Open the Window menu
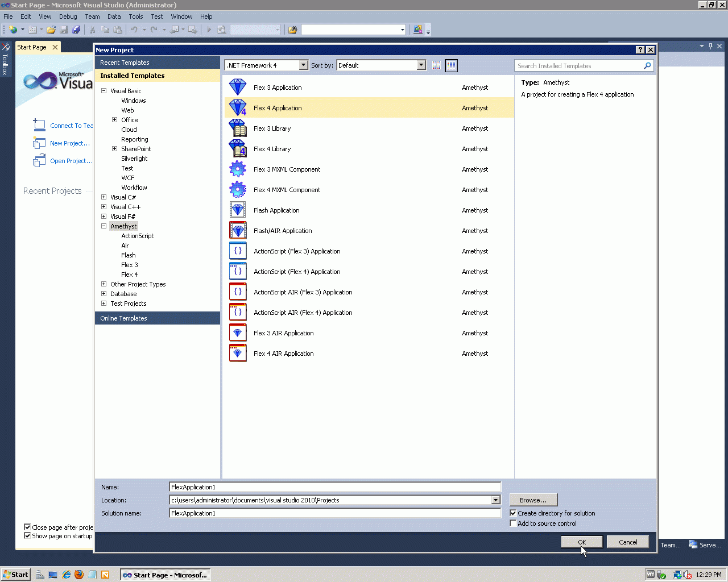The height and width of the screenshot is (582, 728). pos(181,16)
